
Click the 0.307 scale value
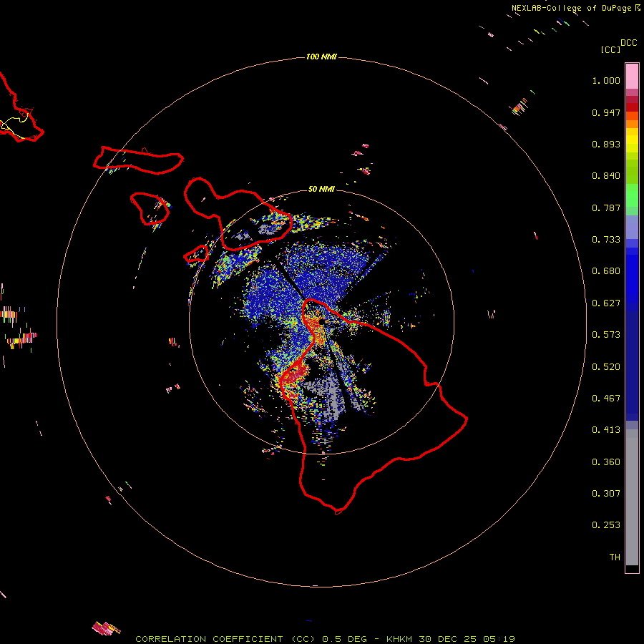(x=606, y=494)
